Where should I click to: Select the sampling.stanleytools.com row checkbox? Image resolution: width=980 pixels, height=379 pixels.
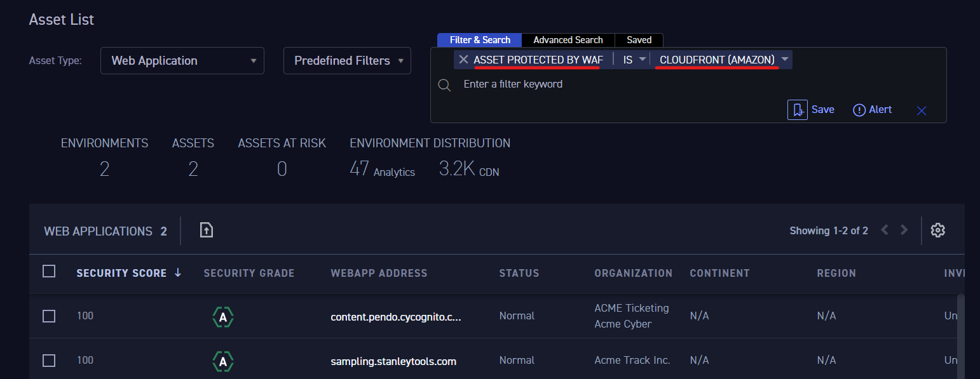tap(49, 361)
